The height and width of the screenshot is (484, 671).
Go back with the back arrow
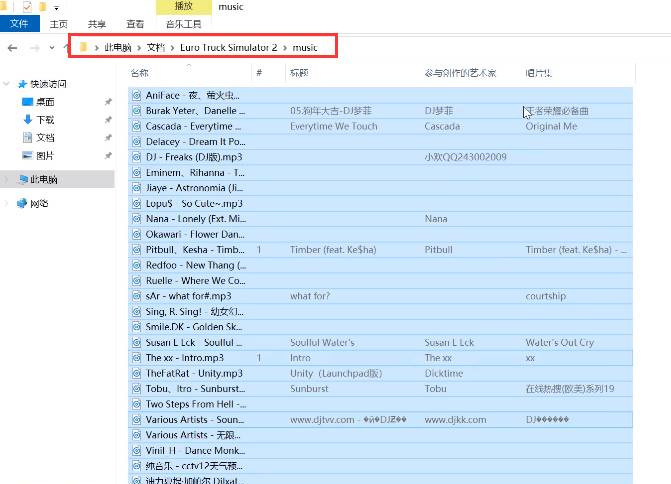click(x=13, y=48)
